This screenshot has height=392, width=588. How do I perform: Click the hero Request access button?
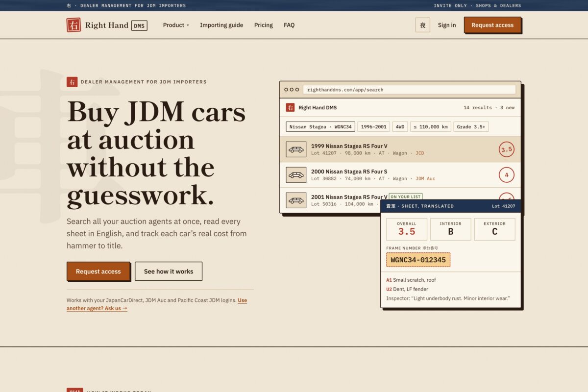[98, 271]
